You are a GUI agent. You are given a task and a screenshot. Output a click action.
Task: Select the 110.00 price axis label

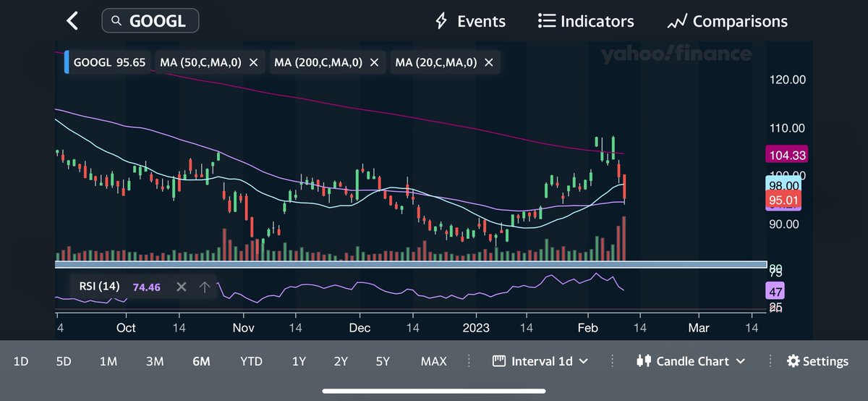pos(788,128)
